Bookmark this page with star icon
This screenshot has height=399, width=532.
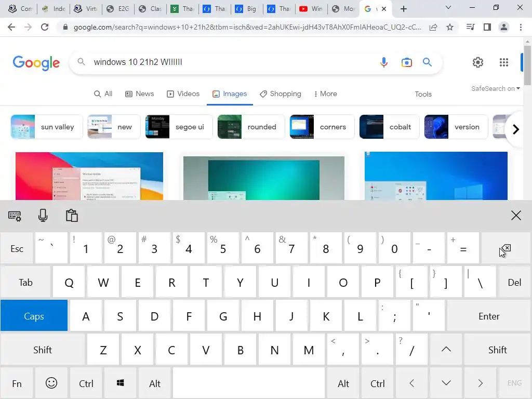pos(450,27)
